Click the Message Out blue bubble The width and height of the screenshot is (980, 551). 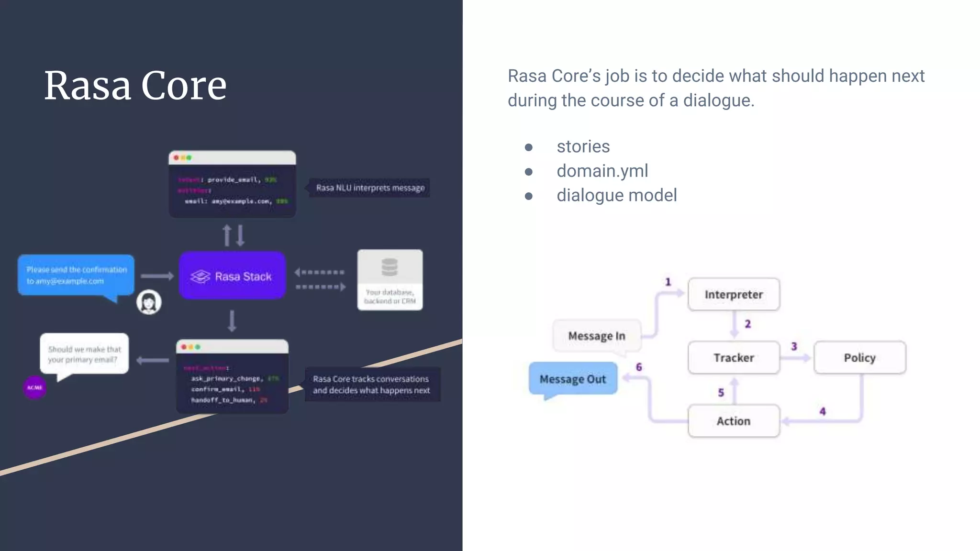tap(573, 380)
